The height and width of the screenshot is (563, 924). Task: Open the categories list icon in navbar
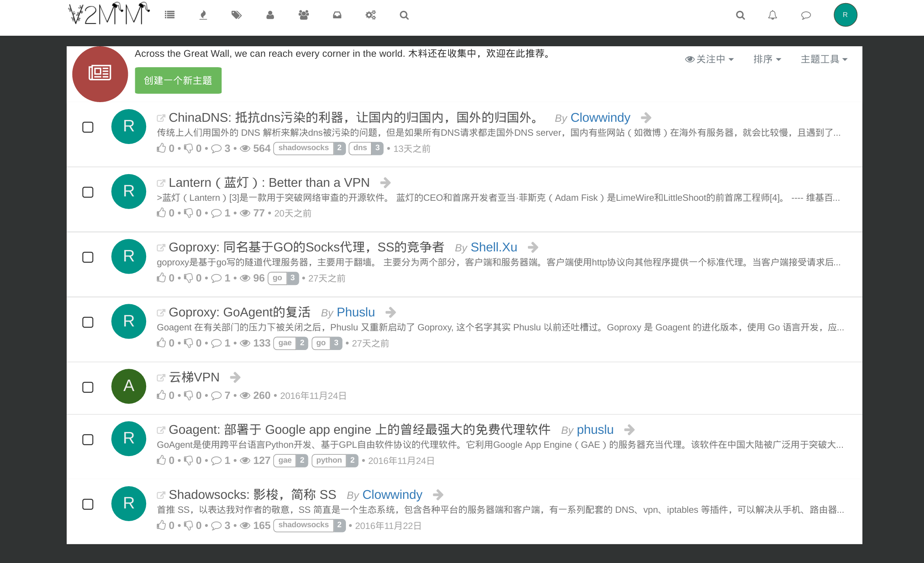point(170,15)
